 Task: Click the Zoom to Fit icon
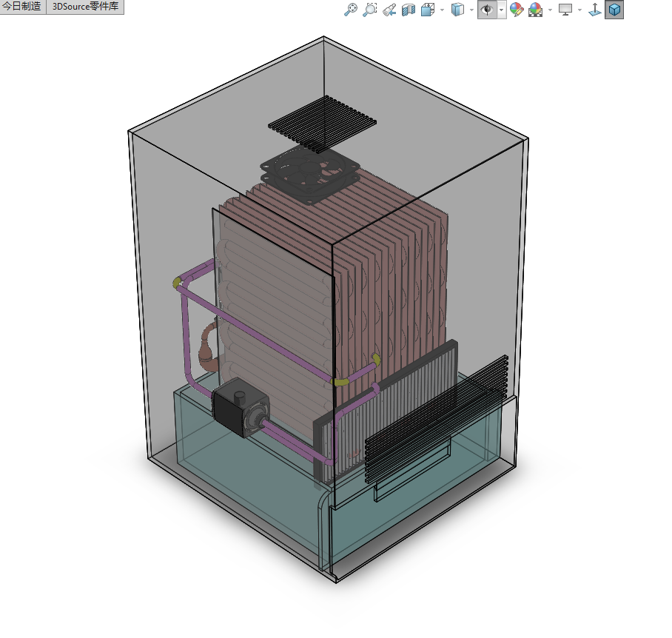351,10
